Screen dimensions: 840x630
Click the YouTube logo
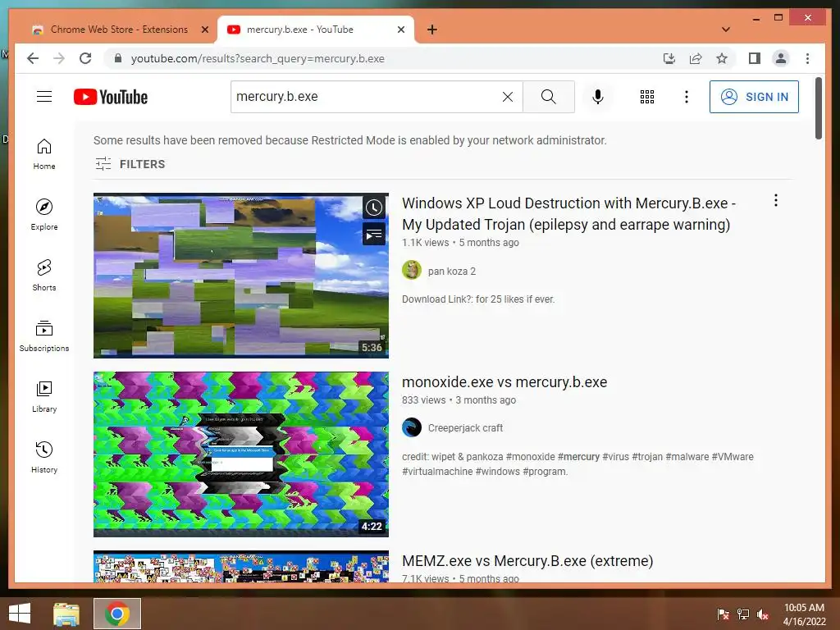[x=111, y=97]
